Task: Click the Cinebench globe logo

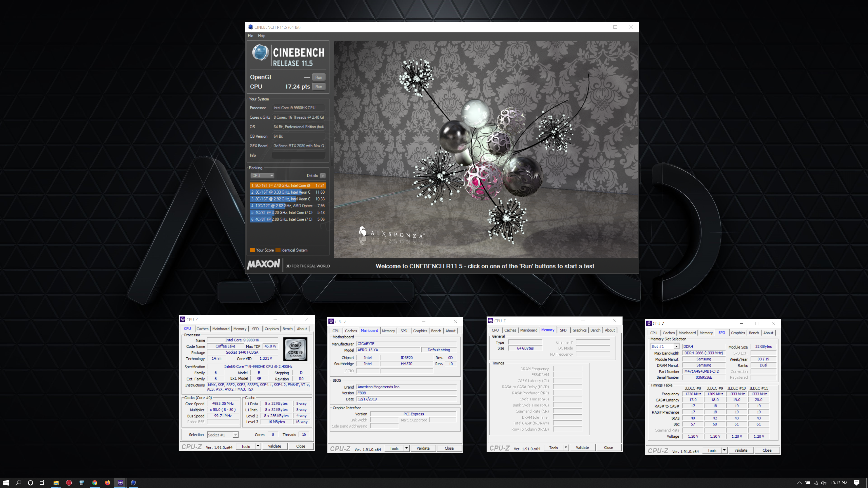Action: tap(260, 53)
